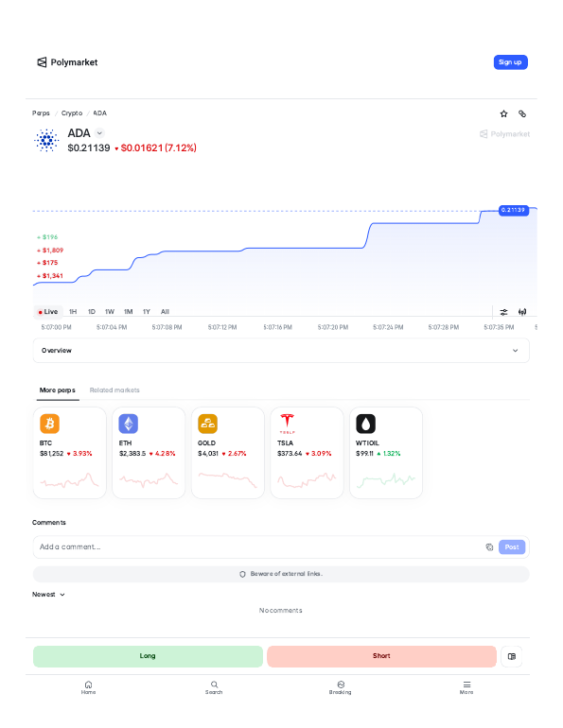Open the BTC perp card
This screenshot has width=563, height=728.
coord(70,453)
